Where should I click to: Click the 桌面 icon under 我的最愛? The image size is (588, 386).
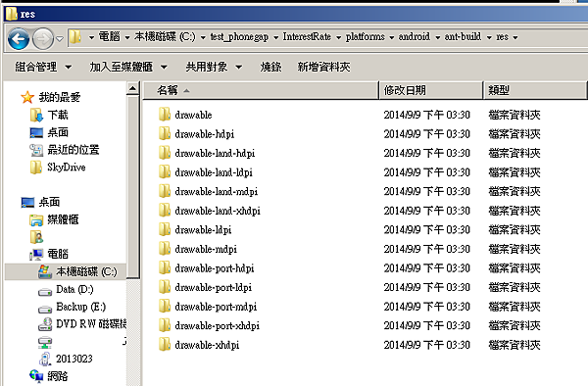36,132
